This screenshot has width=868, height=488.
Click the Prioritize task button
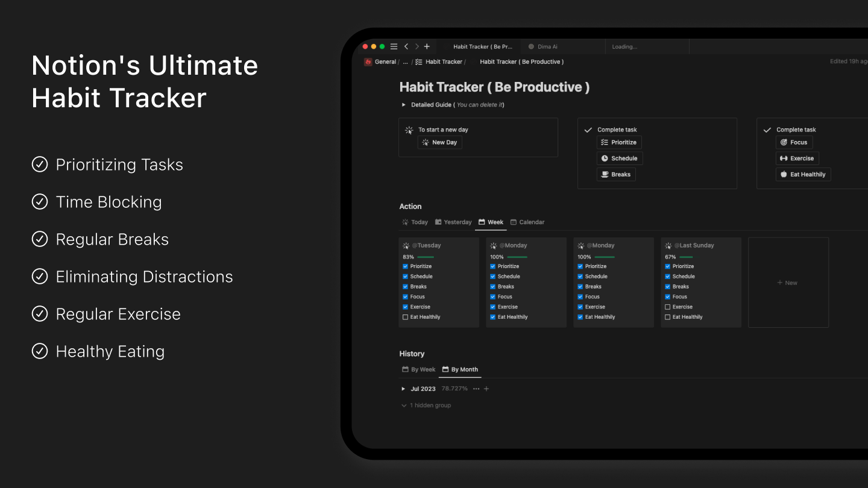[x=619, y=142]
